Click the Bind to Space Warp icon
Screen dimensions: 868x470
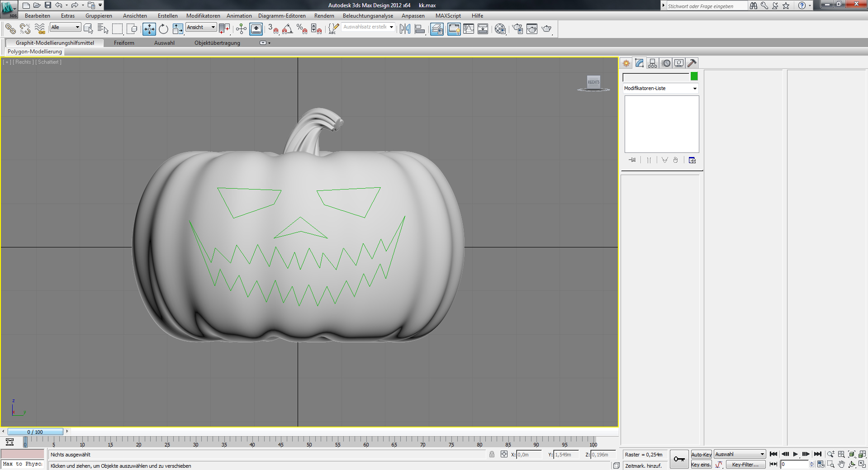coord(40,29)
